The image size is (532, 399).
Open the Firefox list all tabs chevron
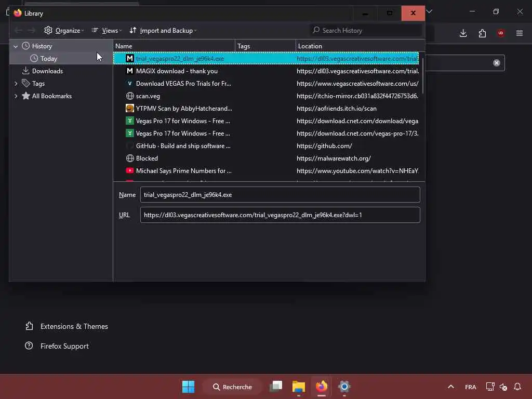click(429, 11)
